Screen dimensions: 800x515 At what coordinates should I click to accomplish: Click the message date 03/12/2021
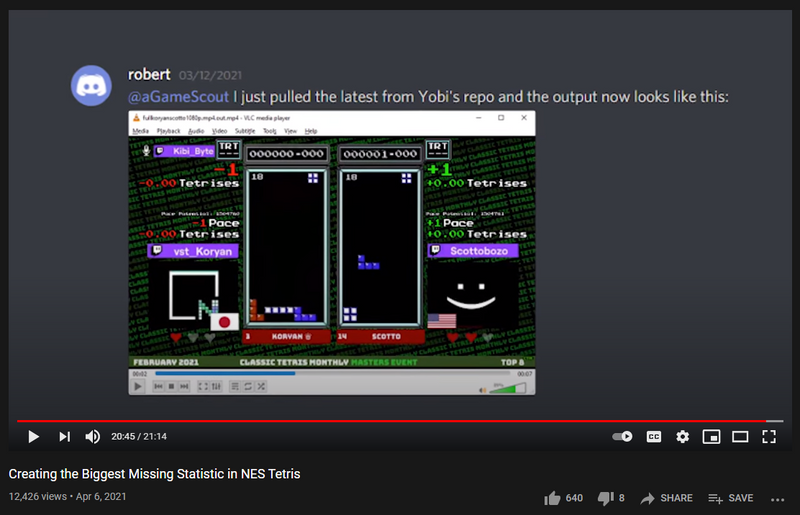[x=210, y=76]
